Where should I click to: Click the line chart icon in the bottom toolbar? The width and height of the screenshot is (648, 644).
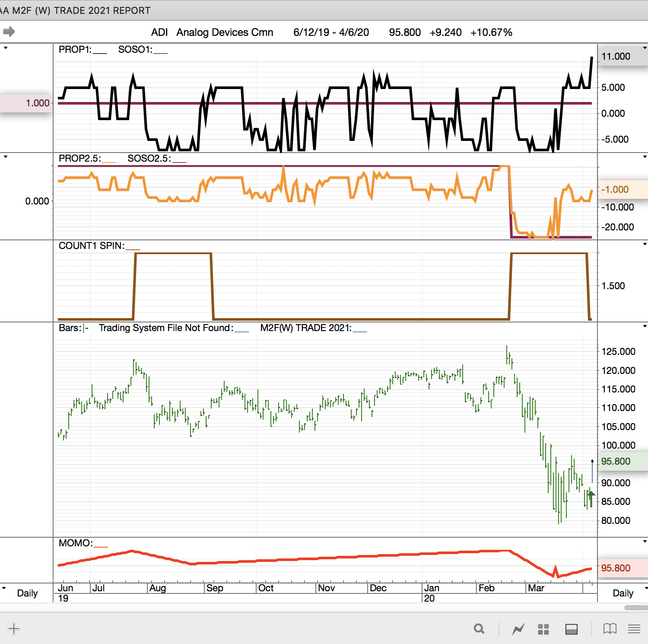pyautogui.click(x=518, y=629)
